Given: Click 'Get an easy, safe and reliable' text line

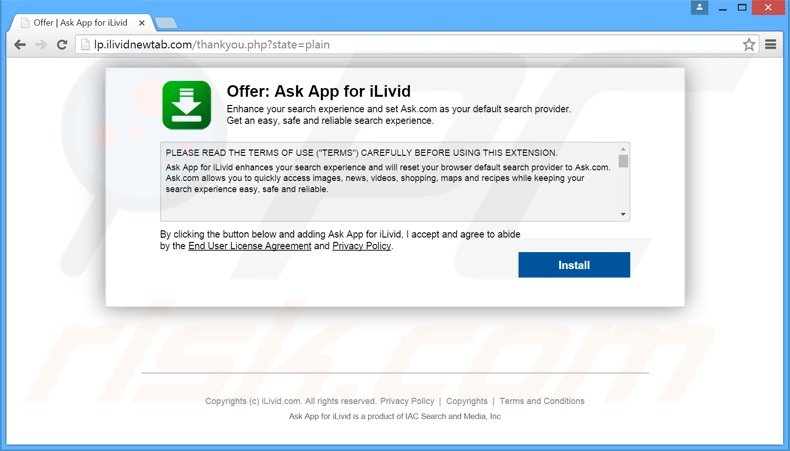Looking at the screenshot, I should 330,120.
